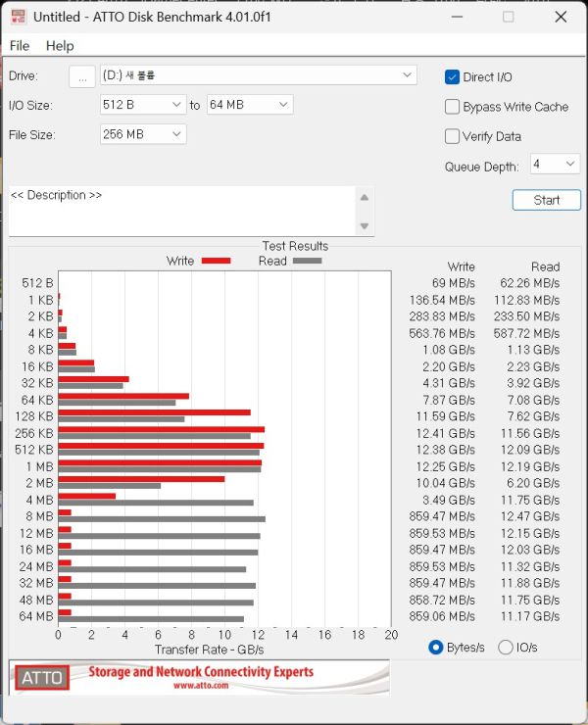
Task: Click the red Write legend swatch
Action: 216,261
